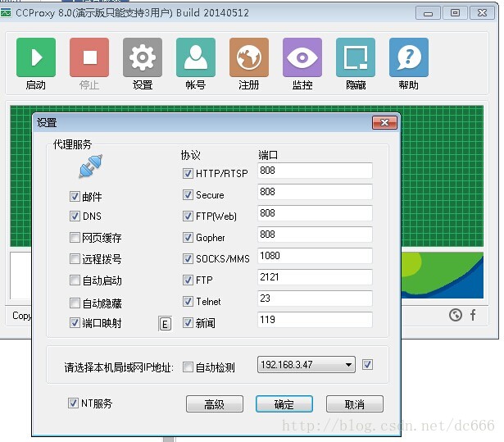Image resolution: width=504 pixels, height=442 pixels.
Task: Enable 远程拨号 checkbox
Action: click(75, 258)
